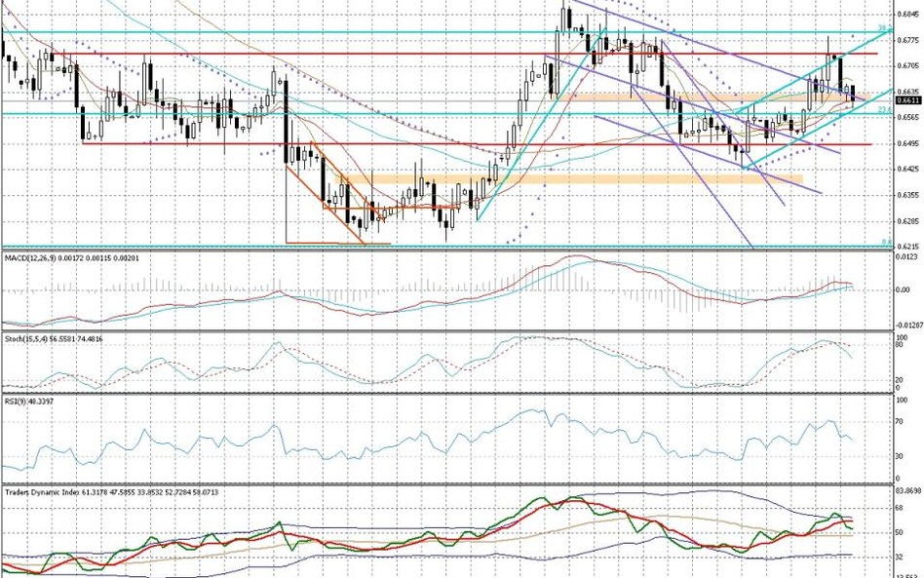Click the 20 level on Stochastic scale
Screen dimensions: 924x578
(901, 380)
